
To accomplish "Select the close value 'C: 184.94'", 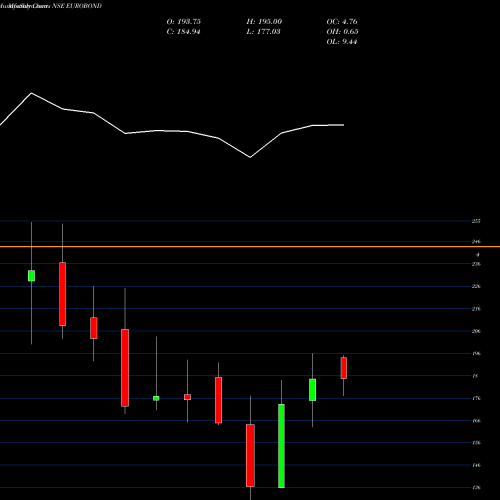I will [x=183, y=32].
